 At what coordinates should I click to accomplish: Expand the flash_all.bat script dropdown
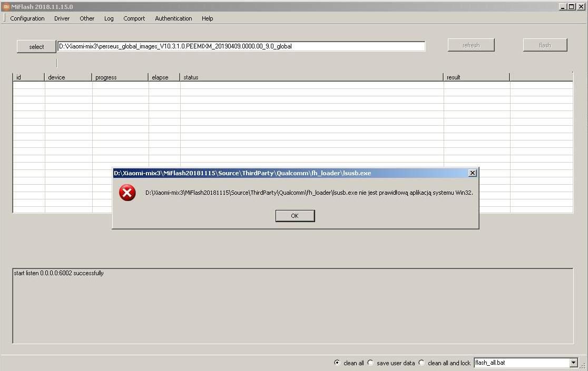pos(573,363)
